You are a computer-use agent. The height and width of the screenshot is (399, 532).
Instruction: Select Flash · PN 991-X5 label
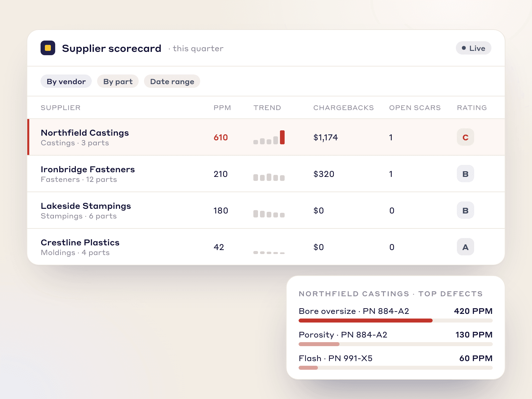[x=335, y=358]
